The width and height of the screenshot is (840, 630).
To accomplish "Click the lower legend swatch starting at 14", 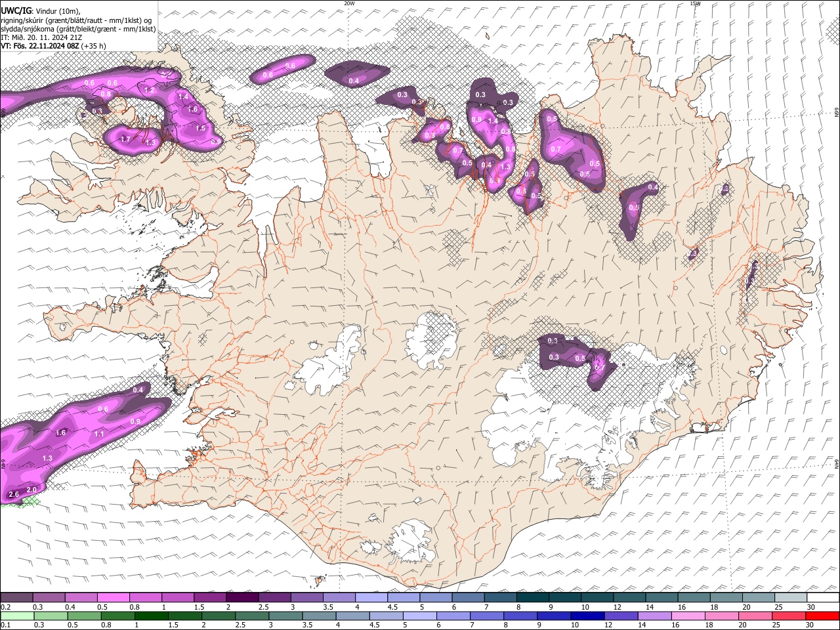I will pos(654,616).
